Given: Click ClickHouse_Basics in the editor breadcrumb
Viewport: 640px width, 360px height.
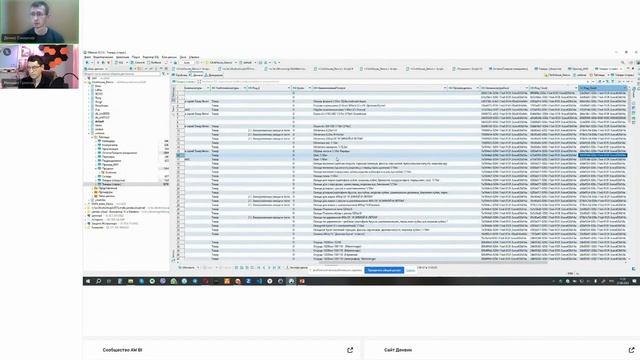Looking at the screenshot, I should point(559,75).
